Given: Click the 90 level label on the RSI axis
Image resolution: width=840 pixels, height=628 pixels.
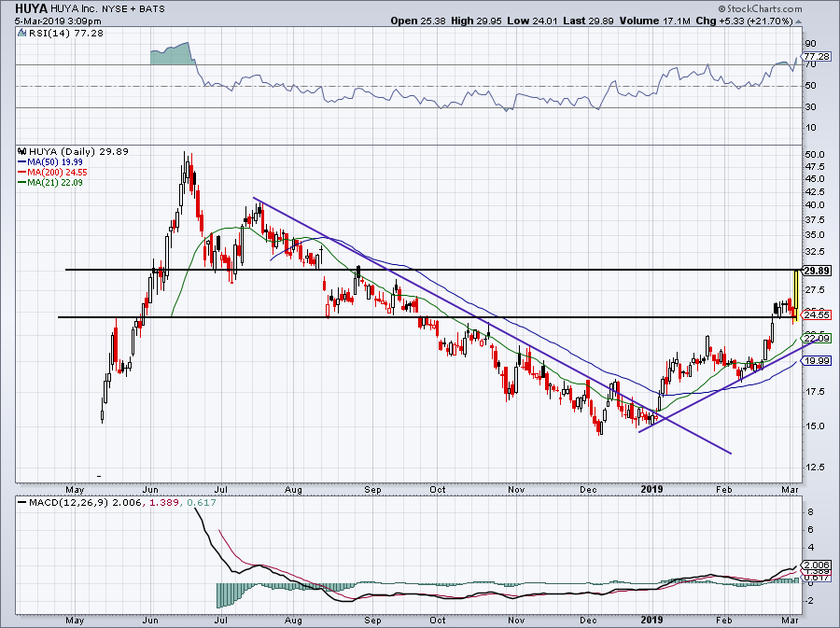Looking at the screenshot, I should tap(810, 44).
